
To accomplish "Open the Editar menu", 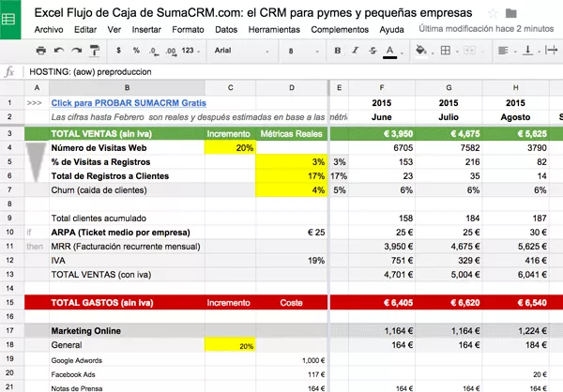I will tap(85, 30).
